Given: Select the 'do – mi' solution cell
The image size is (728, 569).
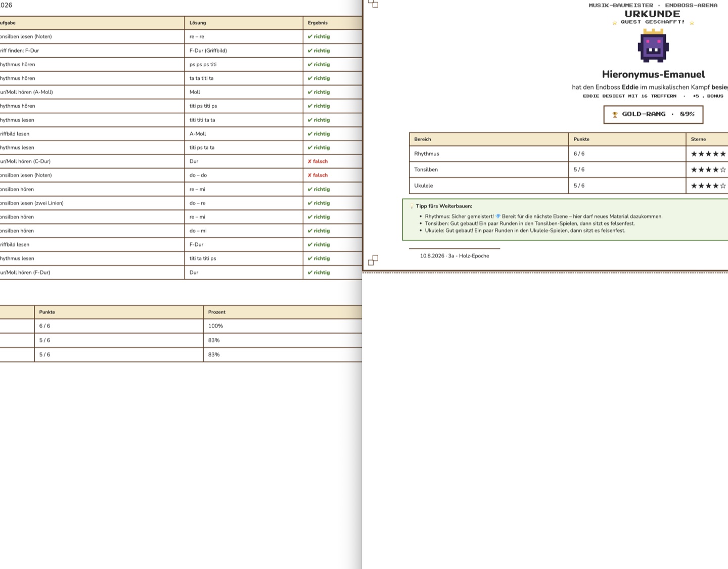Looking at the screenshot, I should [x=244, y=231].
